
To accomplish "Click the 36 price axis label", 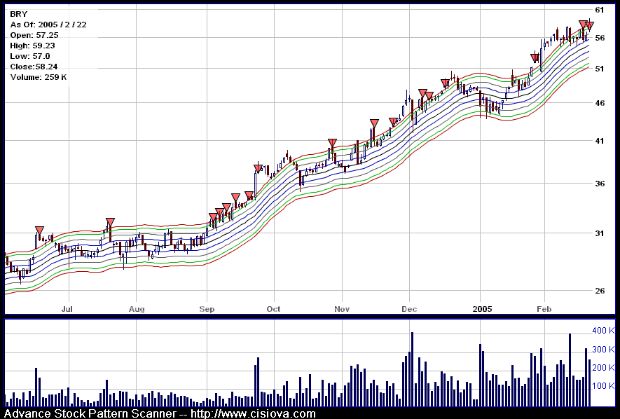I will point(599,184).
